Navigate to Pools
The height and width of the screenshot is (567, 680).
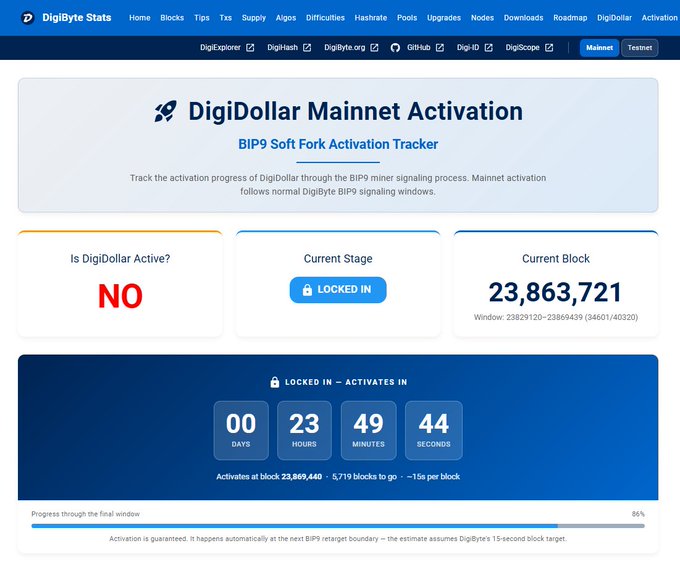(x=407, y=18)
